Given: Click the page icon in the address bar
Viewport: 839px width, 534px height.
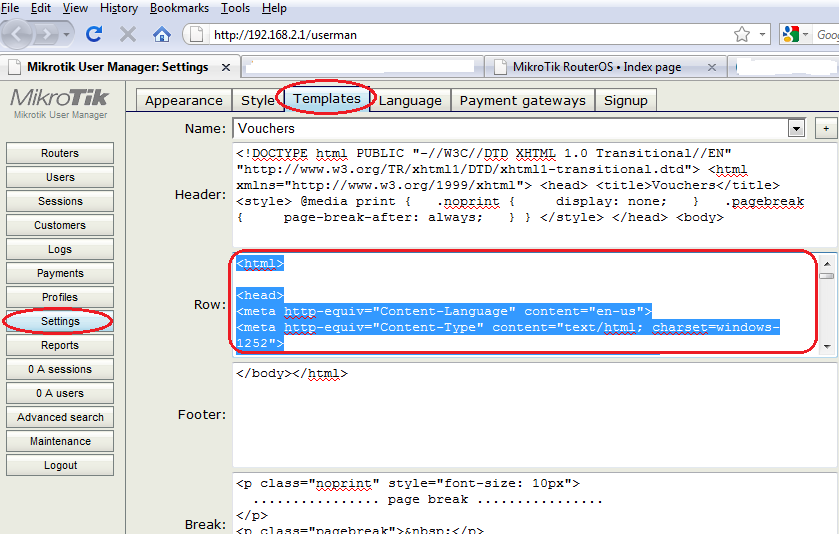Looking at the screenshot, I should point(196,35).
